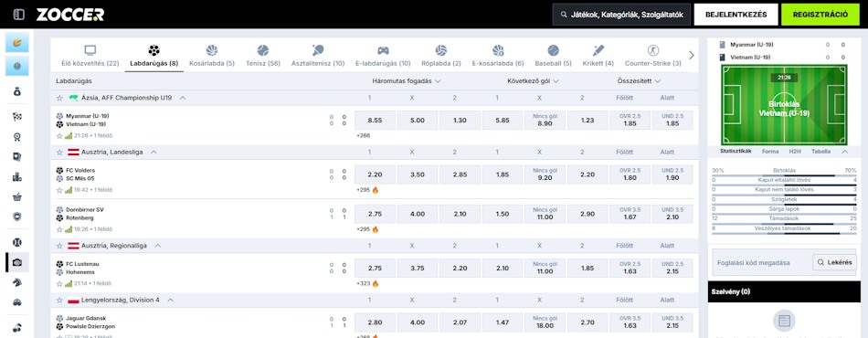Viewport: 868px width, 338px height.
Task: Star the FC Lustenau vs Hohenems match
Action: (59, 283)
